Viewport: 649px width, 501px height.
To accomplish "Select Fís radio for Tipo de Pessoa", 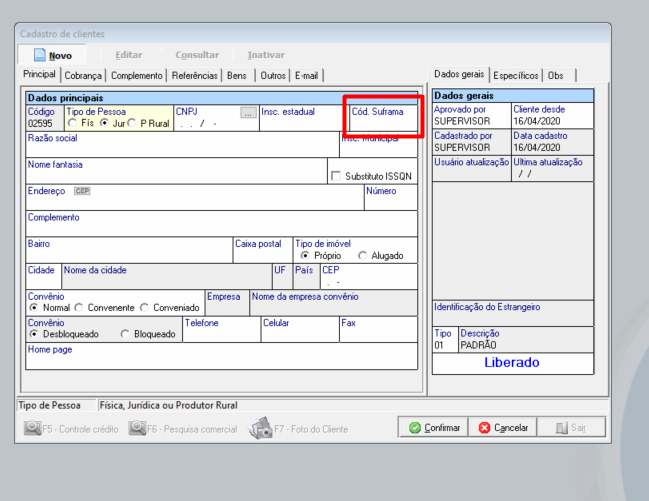I will (x=72, y=124).
